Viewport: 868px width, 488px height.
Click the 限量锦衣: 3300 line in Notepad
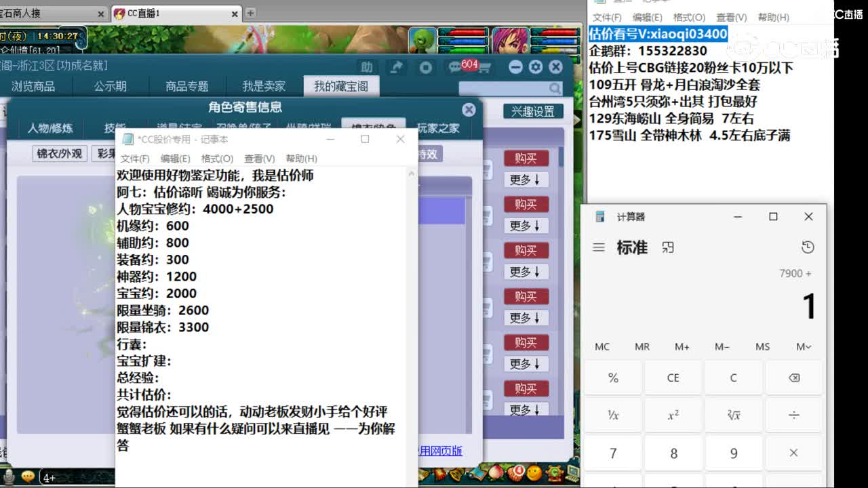click(x=163, y=327)
